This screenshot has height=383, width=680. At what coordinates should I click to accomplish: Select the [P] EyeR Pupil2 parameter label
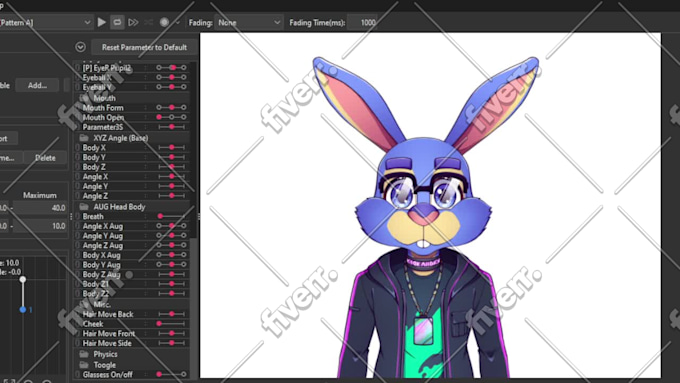(107, 68)
